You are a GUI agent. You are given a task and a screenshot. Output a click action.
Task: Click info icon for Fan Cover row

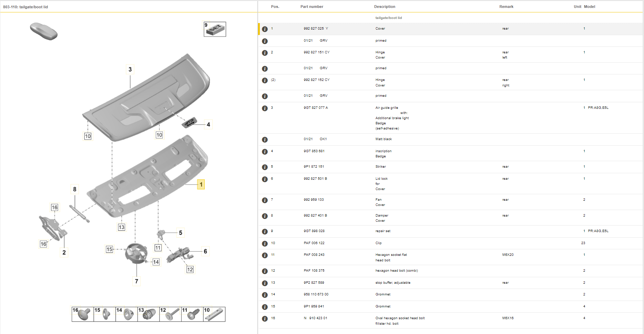[x=265, y=200]
